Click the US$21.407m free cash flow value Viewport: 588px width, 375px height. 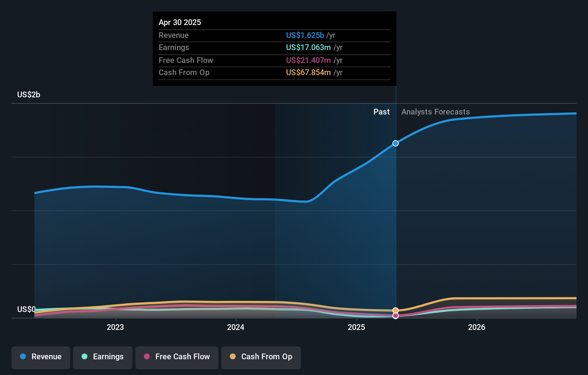point(308,60)
